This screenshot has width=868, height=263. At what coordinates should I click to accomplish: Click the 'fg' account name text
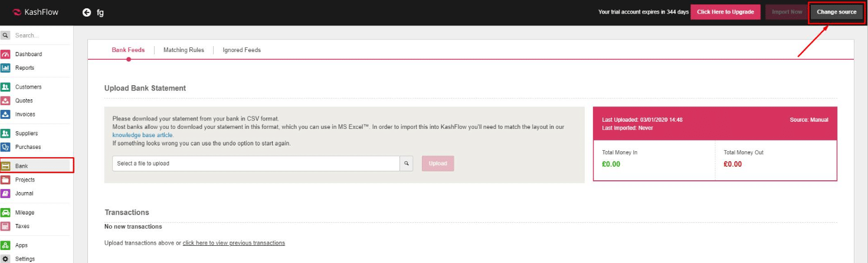tap(100, 12)
